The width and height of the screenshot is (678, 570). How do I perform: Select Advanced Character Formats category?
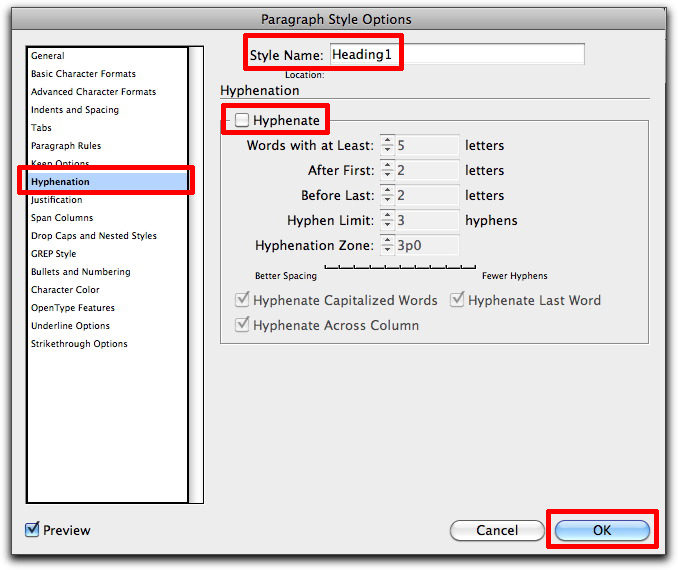pyautogui.click(x=93, y=92)
